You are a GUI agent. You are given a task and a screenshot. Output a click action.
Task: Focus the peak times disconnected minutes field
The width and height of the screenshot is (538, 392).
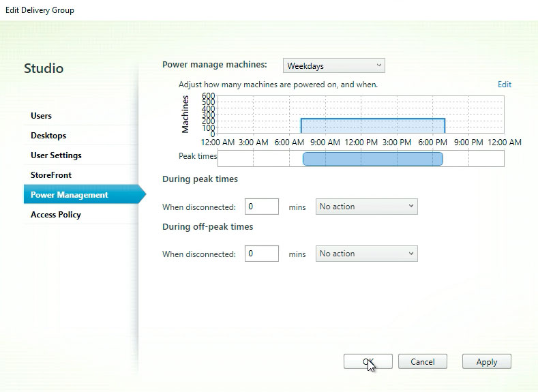(261, 207)
